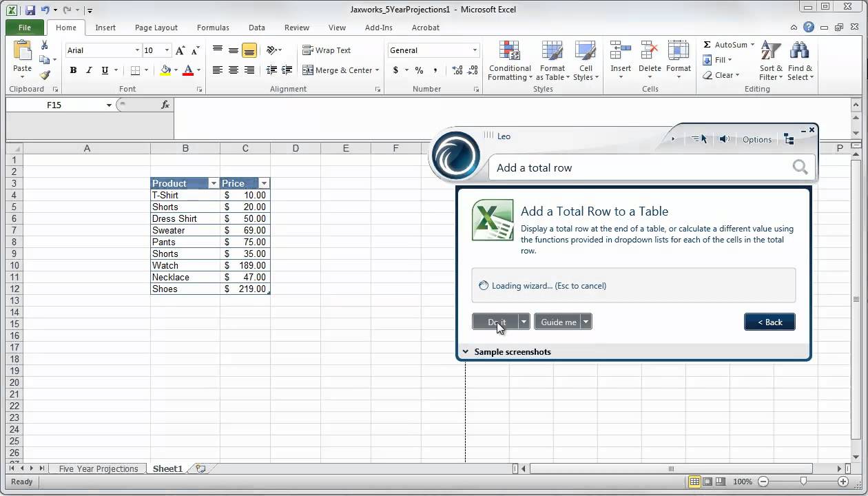
Task: Apply Comma Style icon
Action: [435, 70]
